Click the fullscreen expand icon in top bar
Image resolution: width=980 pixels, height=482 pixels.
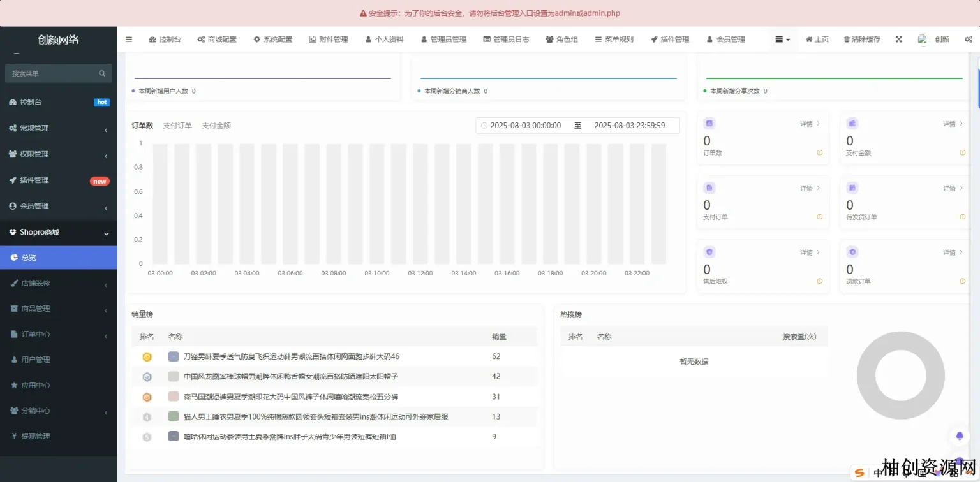coord(898,39)
